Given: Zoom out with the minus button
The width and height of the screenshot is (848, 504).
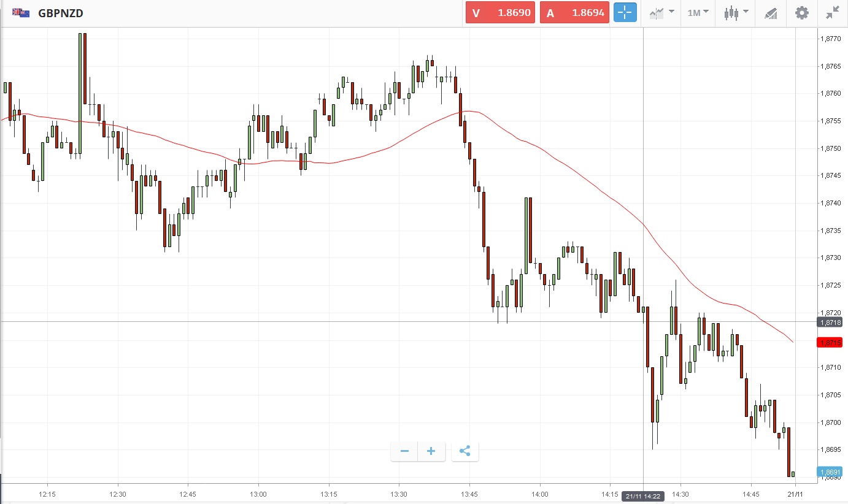Looking at the screenshot, I should pyautogui.click(x=404, y=451).
